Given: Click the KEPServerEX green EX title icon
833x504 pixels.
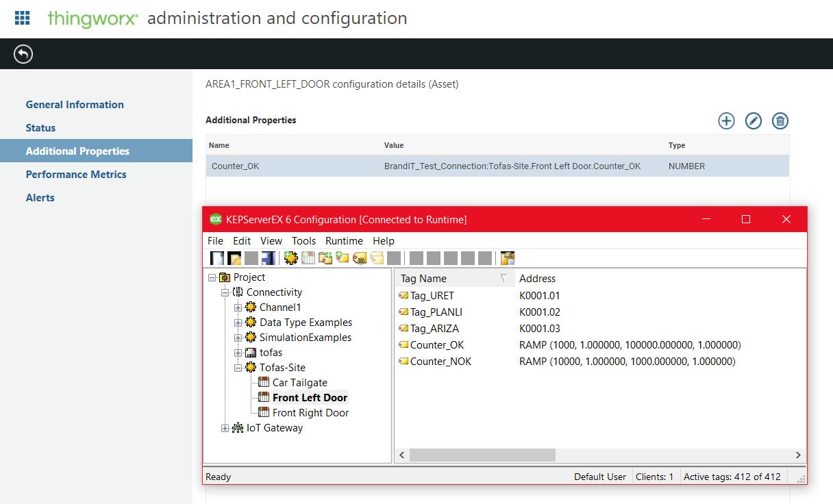Looking at the screenshot, I should click(x=216, y=219).
